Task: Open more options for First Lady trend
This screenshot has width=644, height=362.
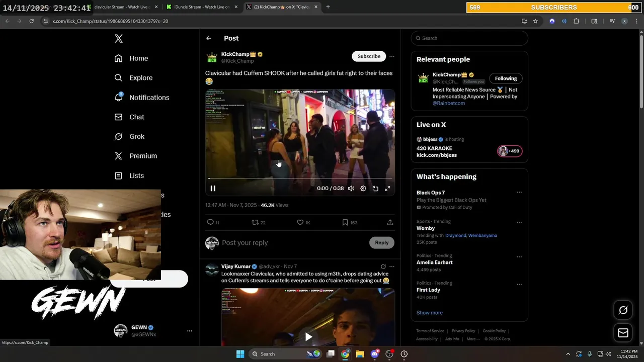Action: point(519,284)
